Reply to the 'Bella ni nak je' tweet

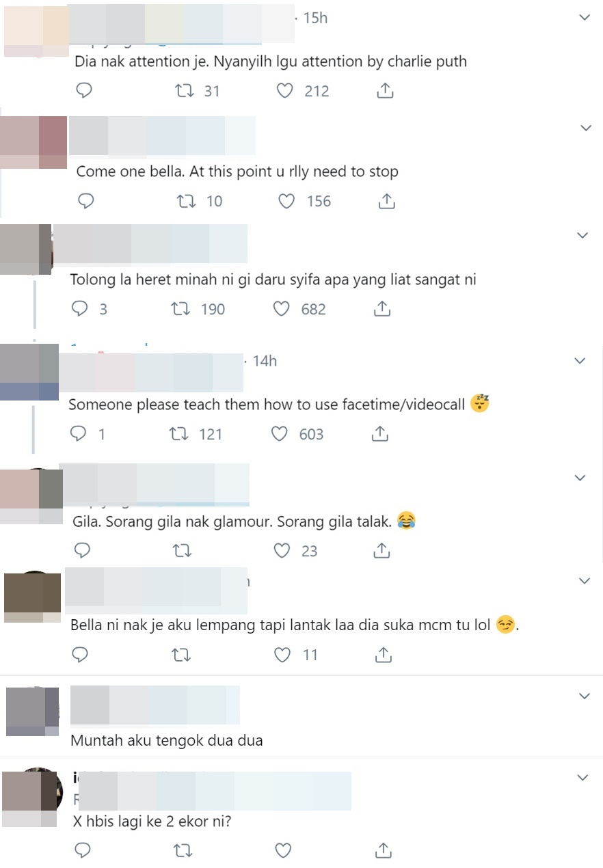point(80,655)
